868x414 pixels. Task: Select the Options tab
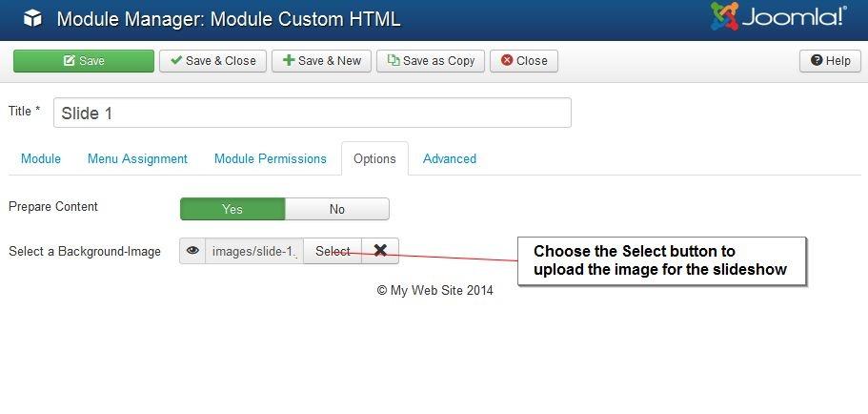pyautogui.click(x=374, y=159)
